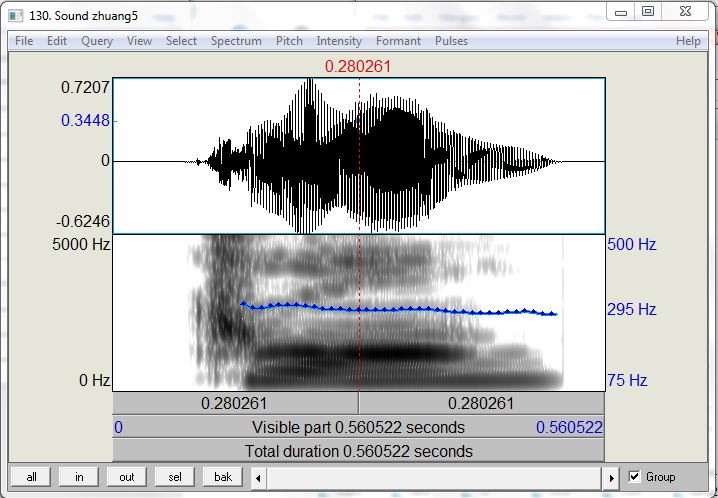Play the Total duration bar
Image resolution: width=718 pixels, height=498 pixels.
359,451
